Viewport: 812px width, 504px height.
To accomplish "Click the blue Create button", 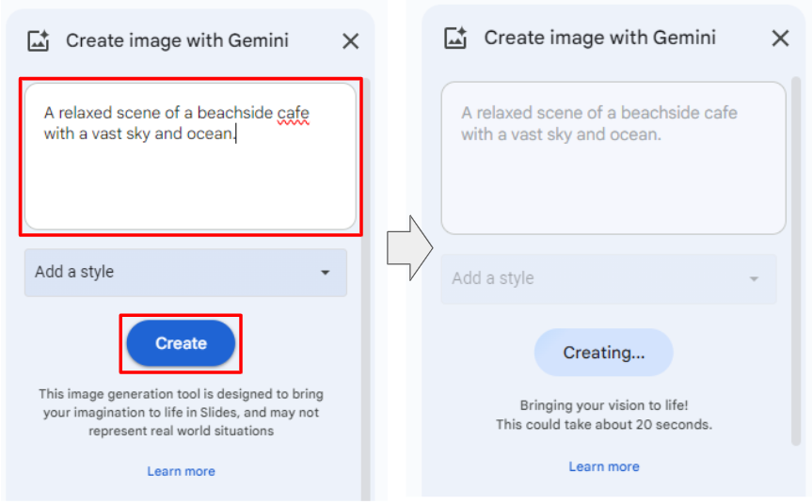I will pos(181,343).
